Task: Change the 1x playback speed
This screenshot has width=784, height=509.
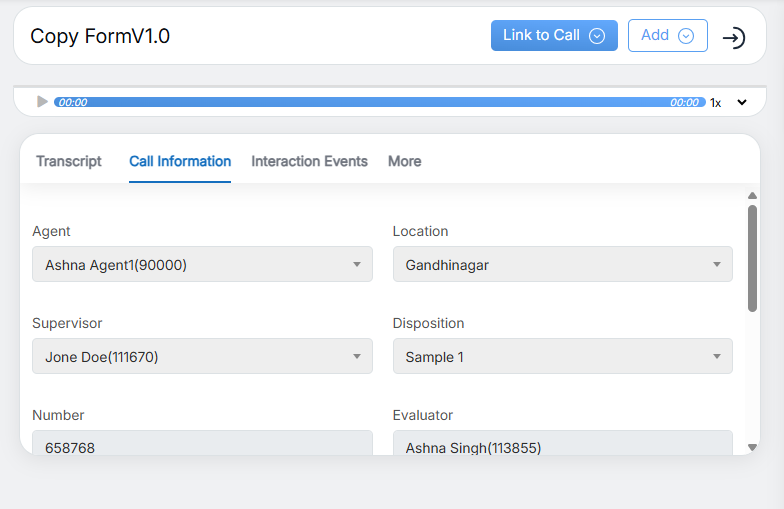Action: 715,102
